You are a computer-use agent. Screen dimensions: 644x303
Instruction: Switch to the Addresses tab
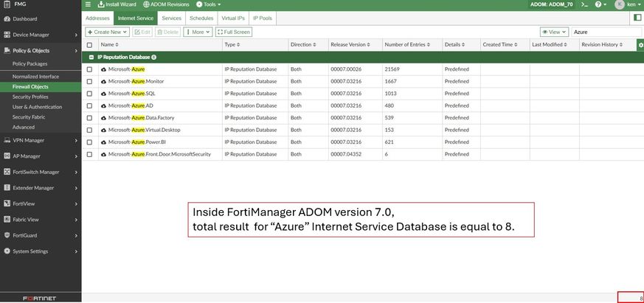pos(97,17)
